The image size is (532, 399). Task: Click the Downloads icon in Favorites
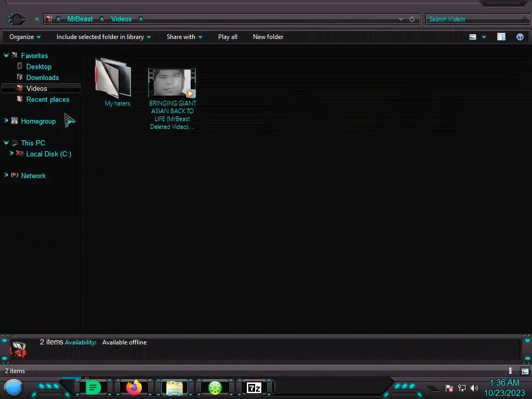tap(20, 77)
